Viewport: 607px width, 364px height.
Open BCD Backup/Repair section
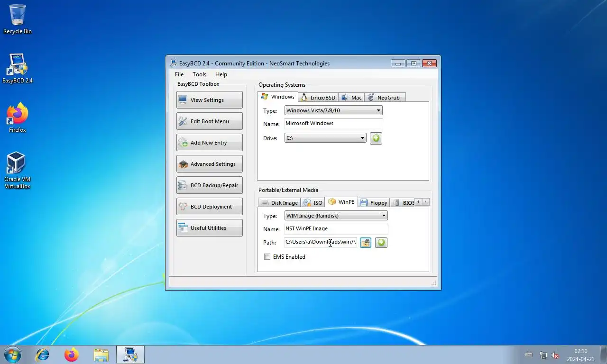209,185
